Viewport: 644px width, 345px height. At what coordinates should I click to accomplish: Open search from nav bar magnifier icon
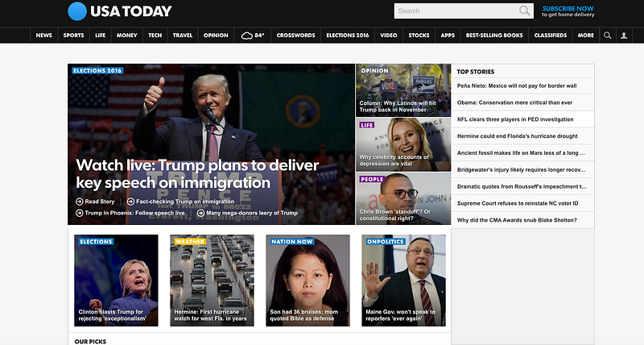point(608,35)
